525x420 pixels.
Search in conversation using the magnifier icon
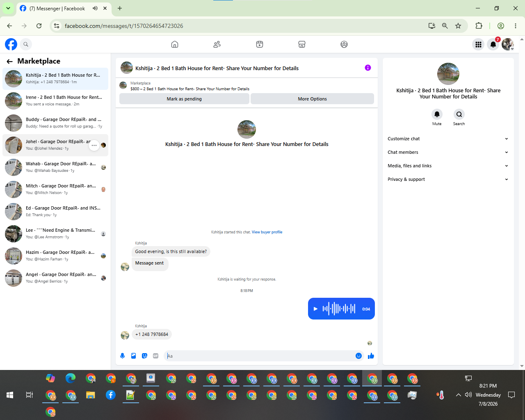click(459, 114)
